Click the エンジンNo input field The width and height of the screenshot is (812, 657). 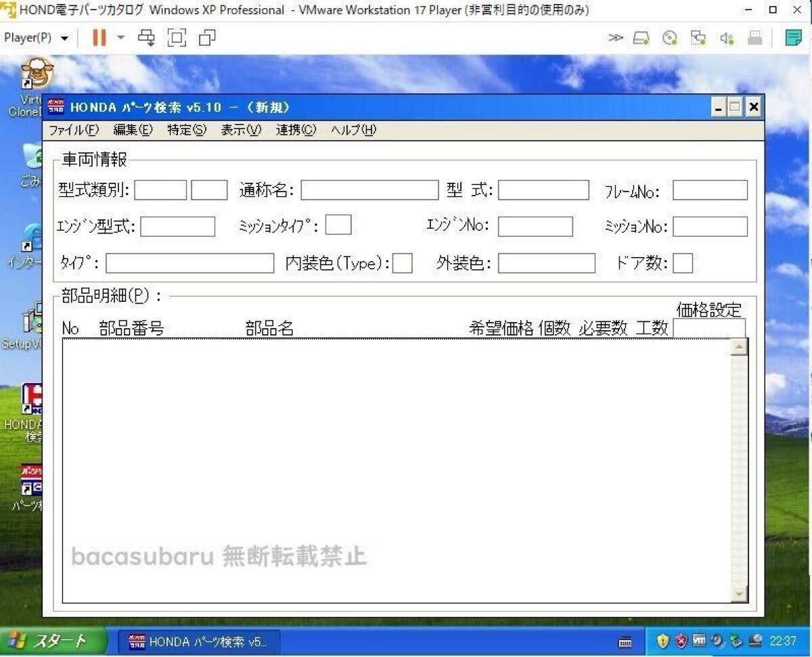tap(535, 227)
